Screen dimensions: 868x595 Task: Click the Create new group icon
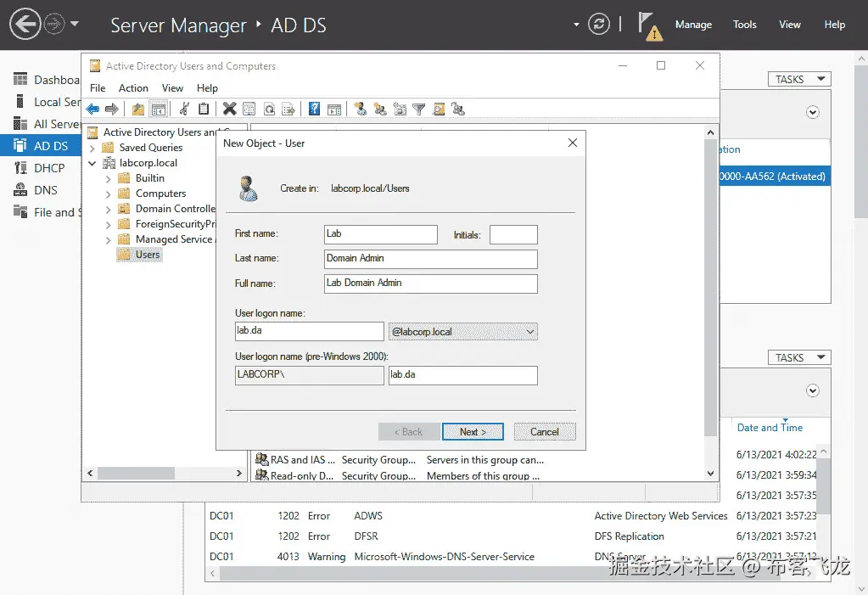(x=380, y=109)
